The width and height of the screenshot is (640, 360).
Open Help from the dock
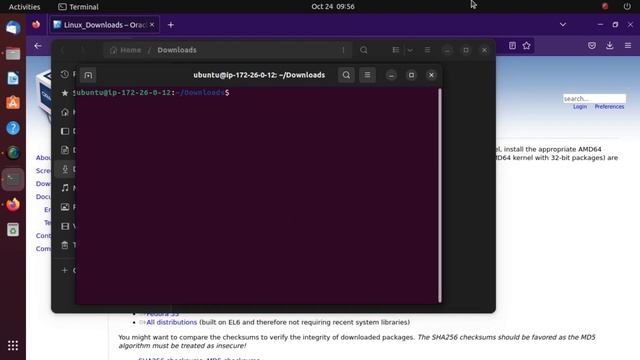13,128
